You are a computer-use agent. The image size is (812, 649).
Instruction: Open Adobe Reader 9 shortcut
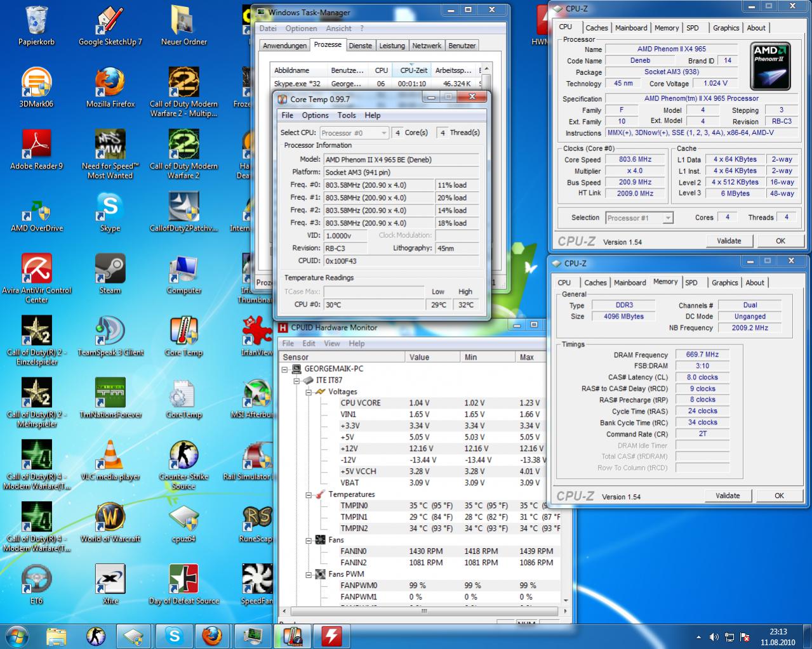36,150
